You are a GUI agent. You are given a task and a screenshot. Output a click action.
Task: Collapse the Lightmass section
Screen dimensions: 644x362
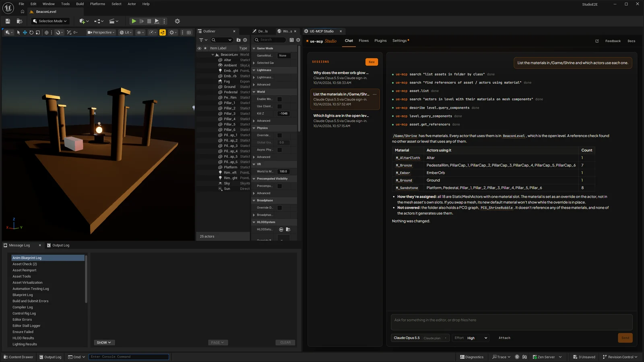254,70
